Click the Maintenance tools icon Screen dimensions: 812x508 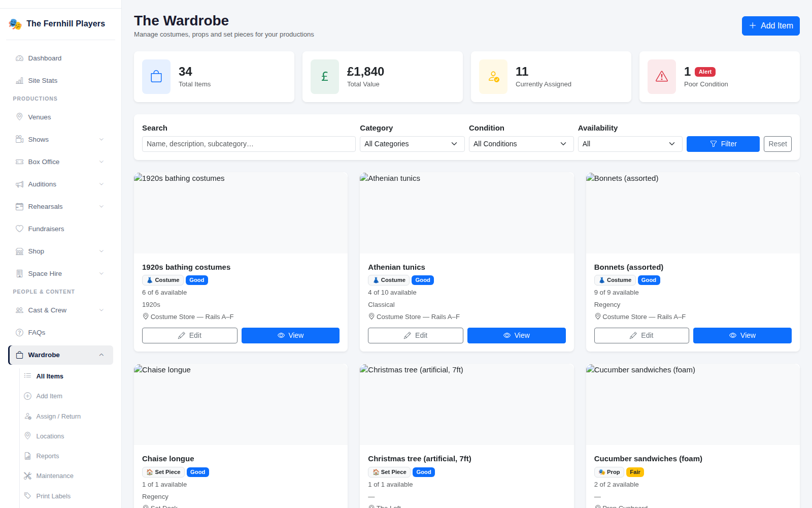coord(27,476)
